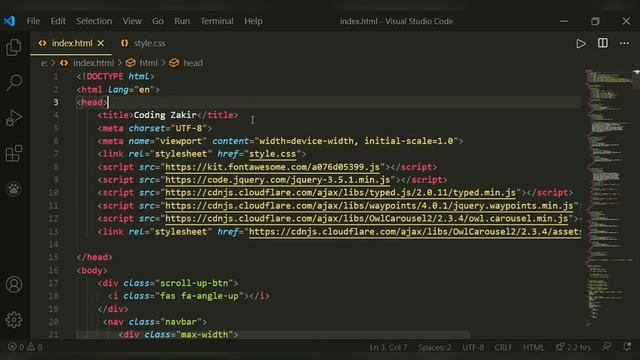Open the Terminal menu
The image size is (640, 360).
217,21
